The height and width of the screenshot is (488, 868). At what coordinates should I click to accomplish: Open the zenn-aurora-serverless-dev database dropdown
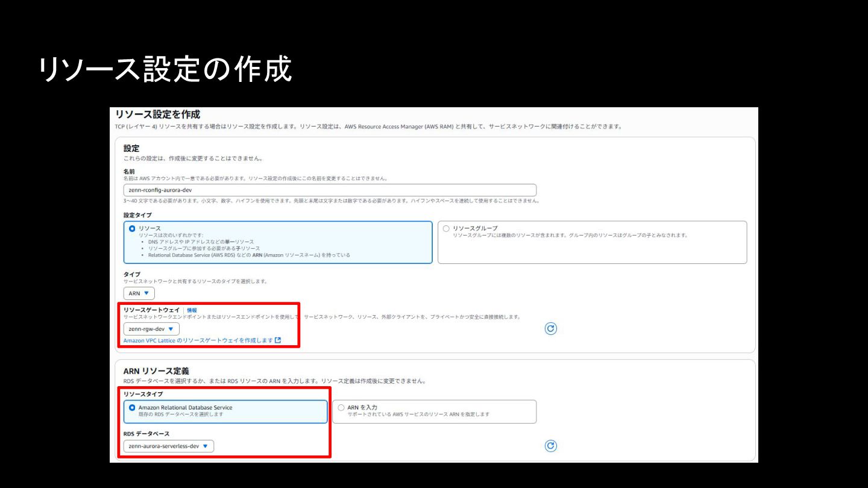pyautogui.click(x=169, y=446)
